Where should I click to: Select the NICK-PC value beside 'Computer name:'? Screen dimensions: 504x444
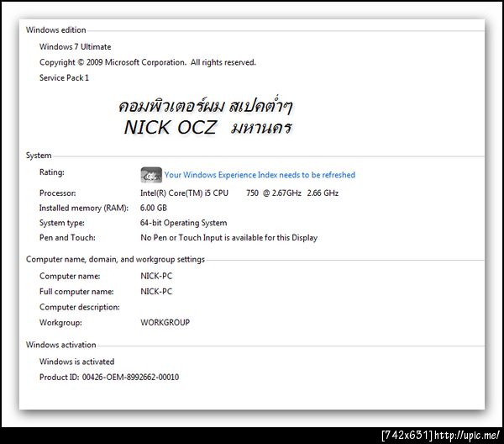point(156,276)
